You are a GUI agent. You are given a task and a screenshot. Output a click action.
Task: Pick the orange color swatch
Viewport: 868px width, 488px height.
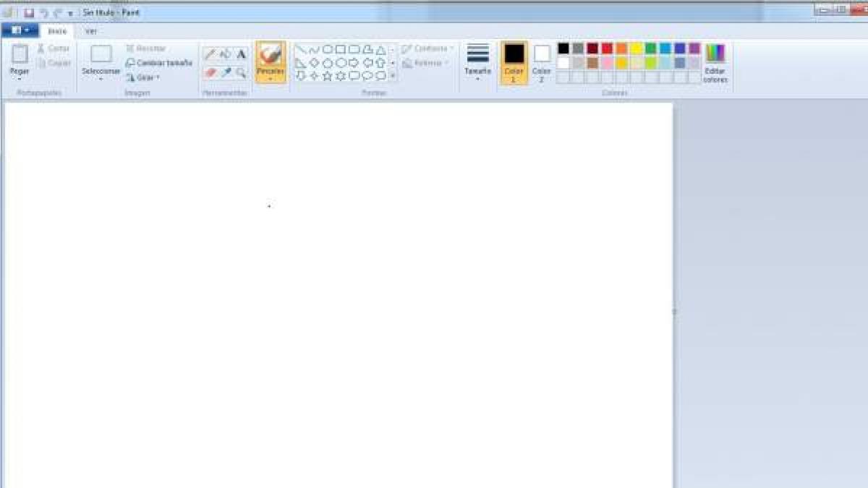621,48
